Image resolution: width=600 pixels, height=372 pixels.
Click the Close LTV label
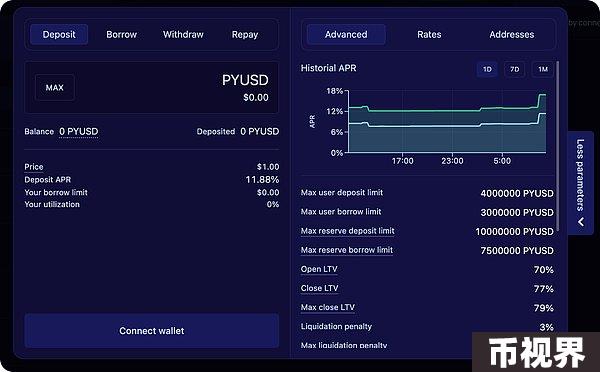[x=319, y=288]
